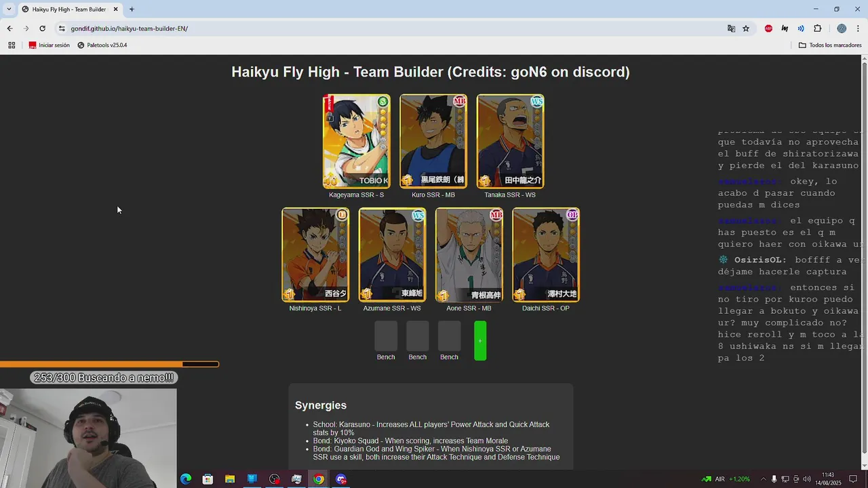
Task: Click the MB position badge on Kuro card
Action: [460, 102]
